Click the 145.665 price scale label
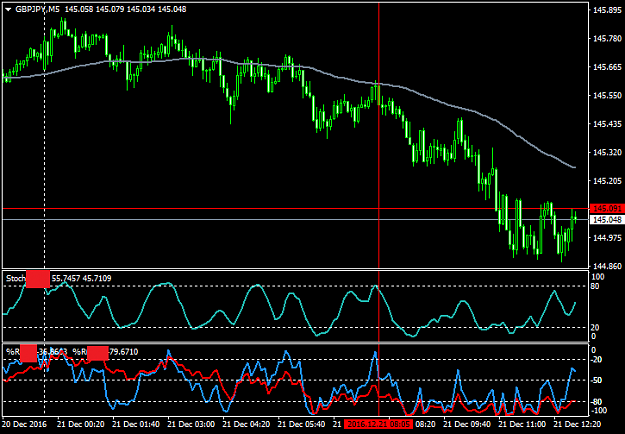This screenshot has width=625, height=434. click(x=605, y=67)
